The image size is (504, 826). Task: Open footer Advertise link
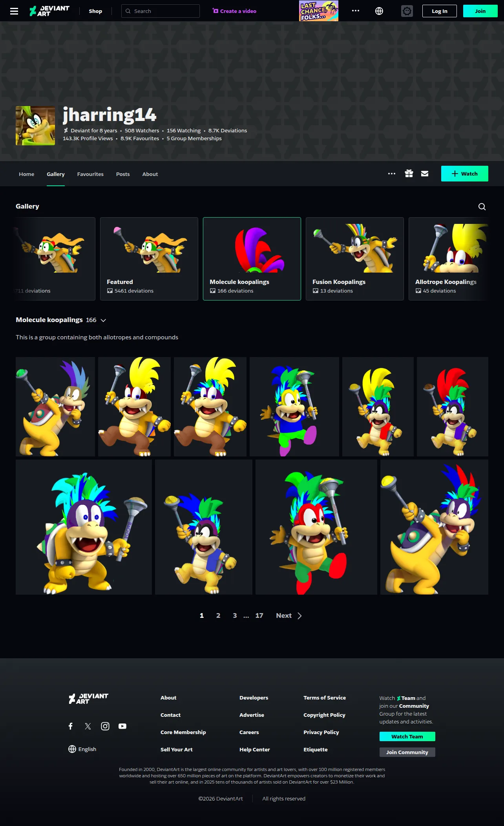click(x=252, y=715)
